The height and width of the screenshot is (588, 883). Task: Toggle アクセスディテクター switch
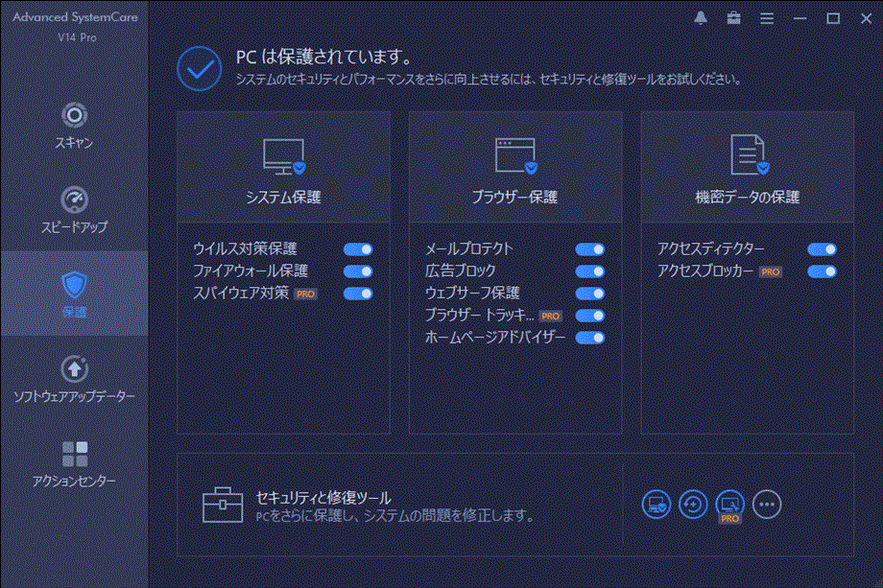(823, 249)
